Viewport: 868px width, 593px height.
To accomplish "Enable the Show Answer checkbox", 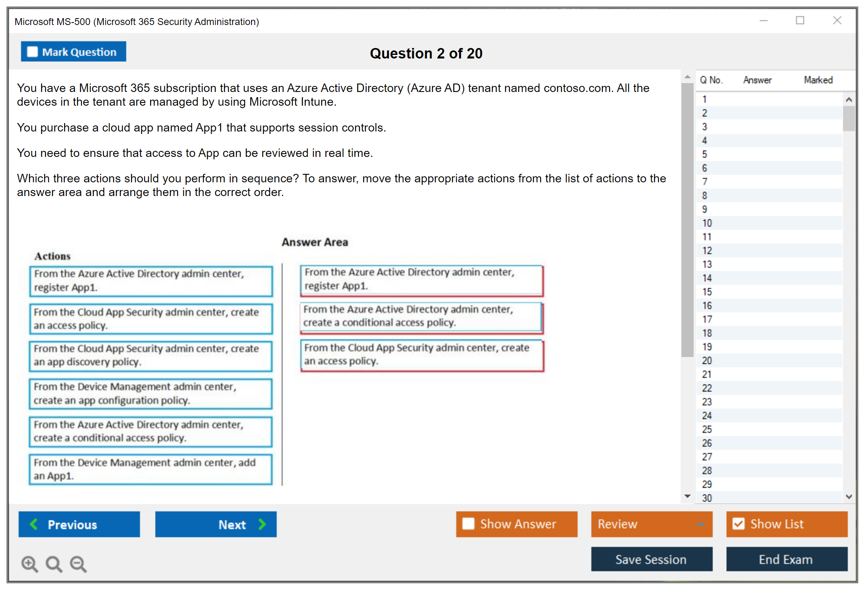I will (x=468, y=524).
